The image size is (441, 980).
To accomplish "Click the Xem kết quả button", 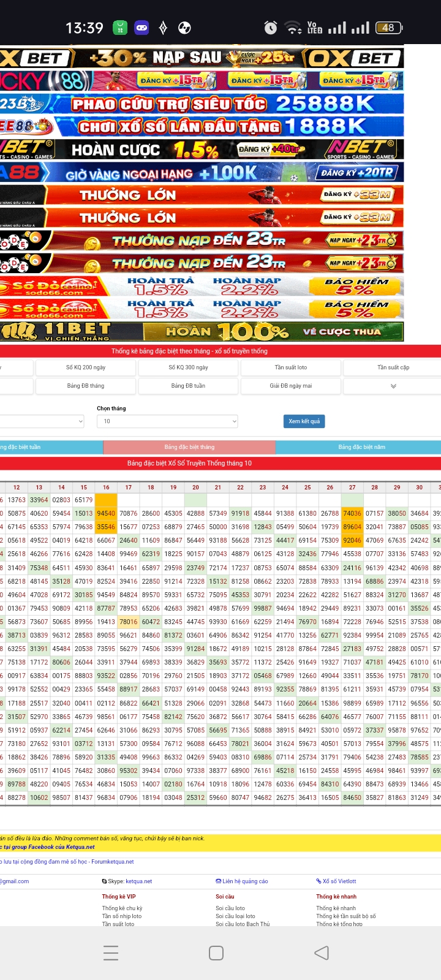I will pos(304,421).
